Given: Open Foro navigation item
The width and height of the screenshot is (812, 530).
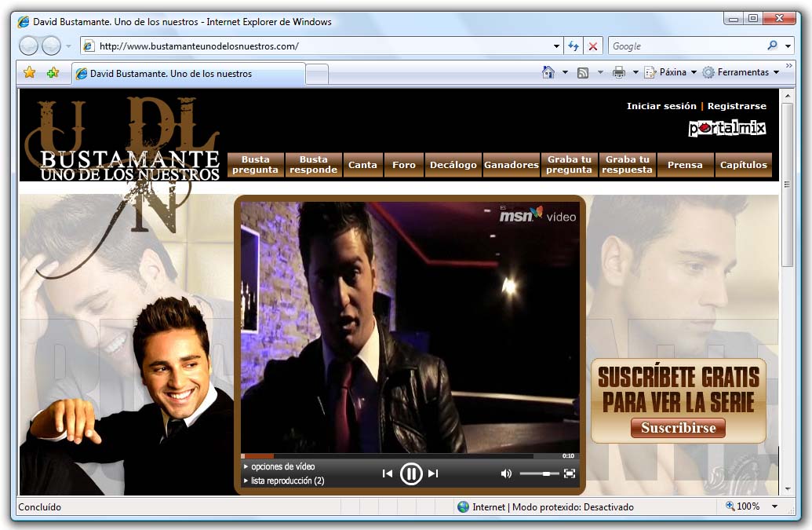Looking at the screenshot, I should (404, 165).
